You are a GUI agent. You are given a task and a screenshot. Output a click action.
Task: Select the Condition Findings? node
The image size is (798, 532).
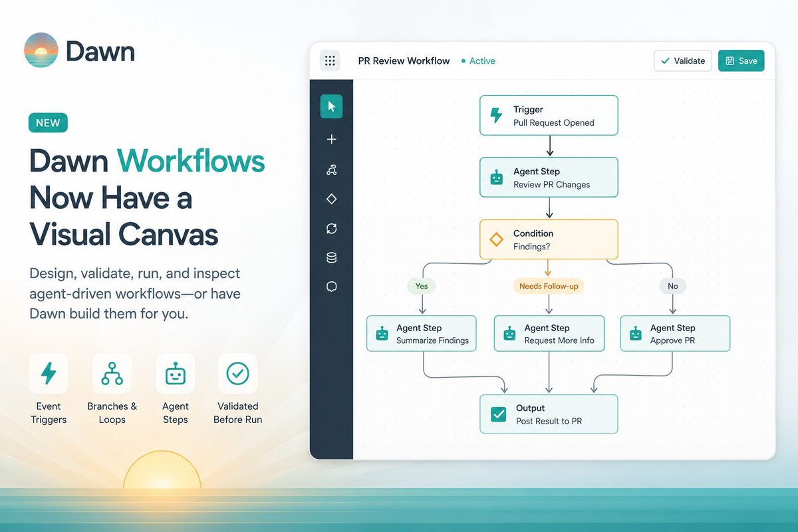549,239
